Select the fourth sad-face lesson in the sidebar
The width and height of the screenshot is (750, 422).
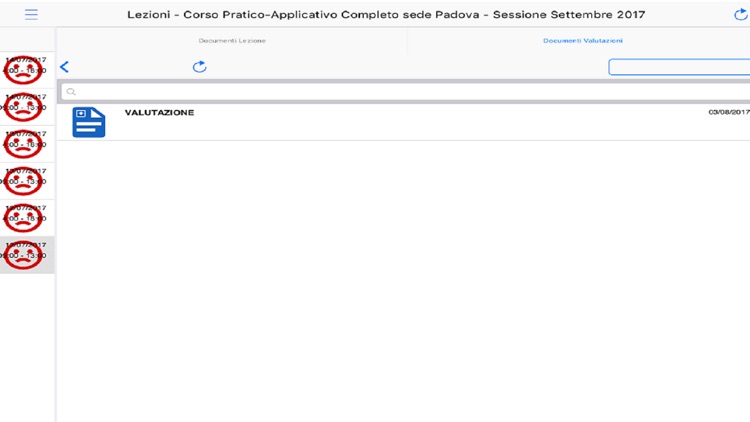pyautogui.click(x=24, y=182)
